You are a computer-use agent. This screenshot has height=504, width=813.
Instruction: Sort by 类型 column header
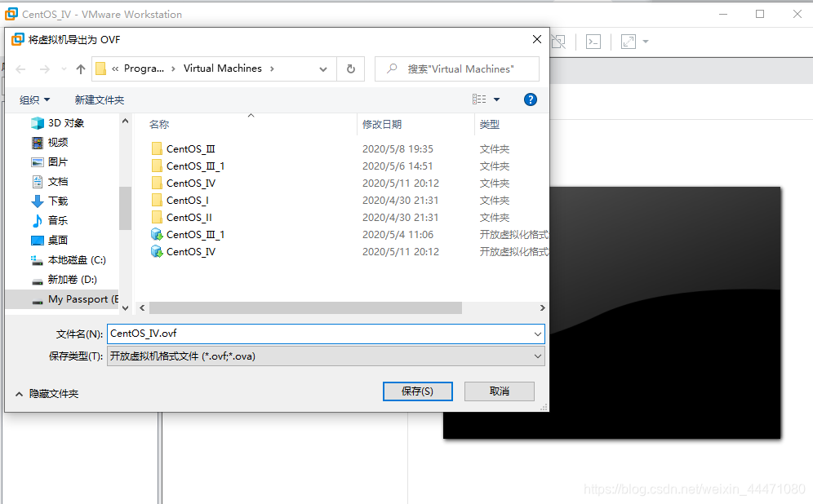click(490, 124)
